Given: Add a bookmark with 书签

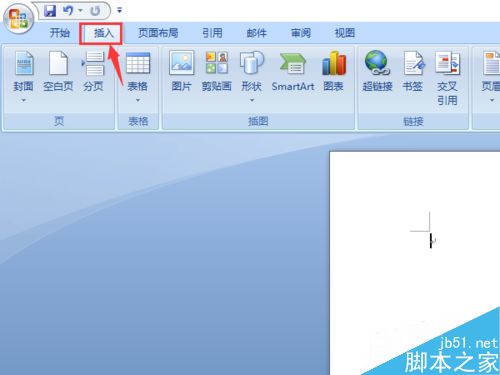Looking at the screenshot, I should coord(413,72).
